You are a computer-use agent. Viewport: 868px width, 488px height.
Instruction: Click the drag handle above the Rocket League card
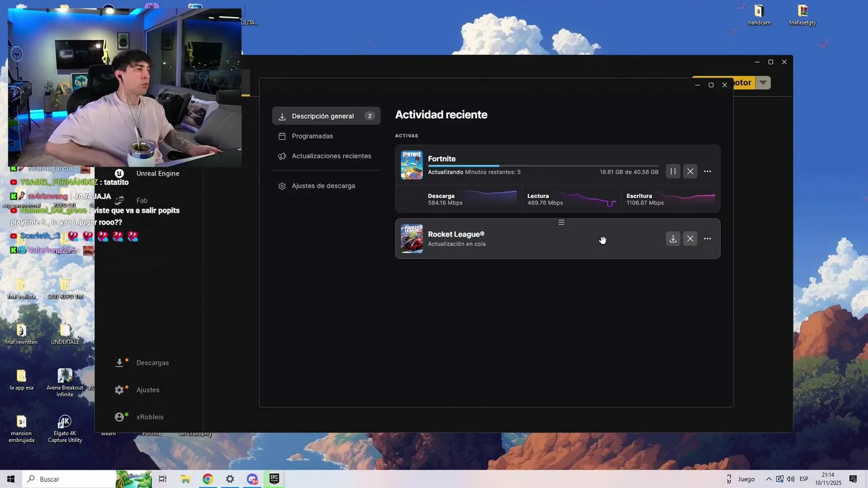pos(561,222)
